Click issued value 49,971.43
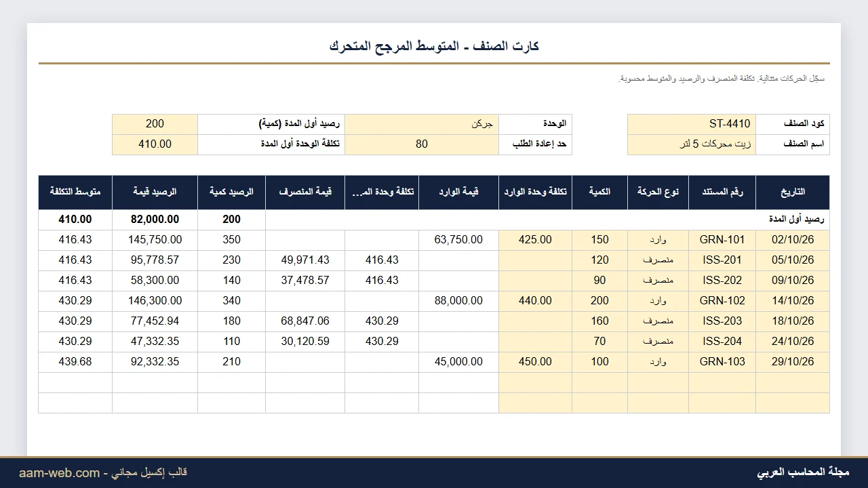Image resolution: width=868 pixels, height=488 pixels. coord(305,260)
